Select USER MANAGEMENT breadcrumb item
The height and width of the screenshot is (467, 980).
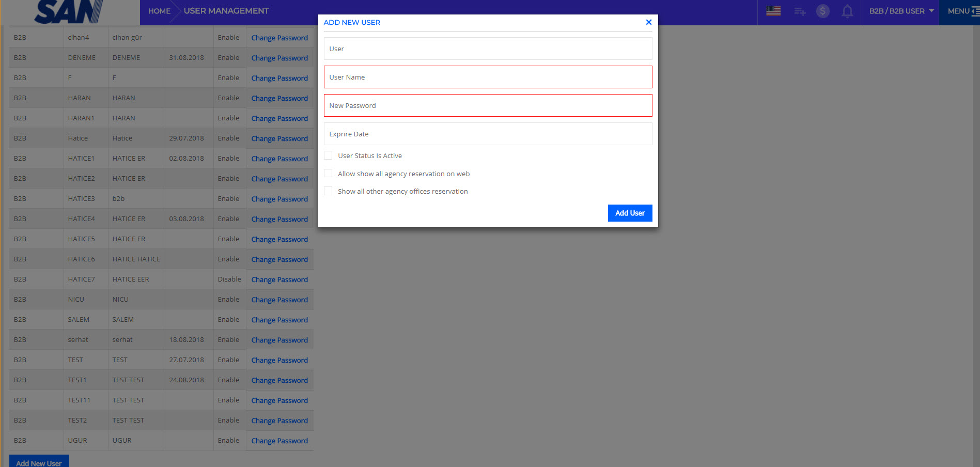(x=226, y=11)
